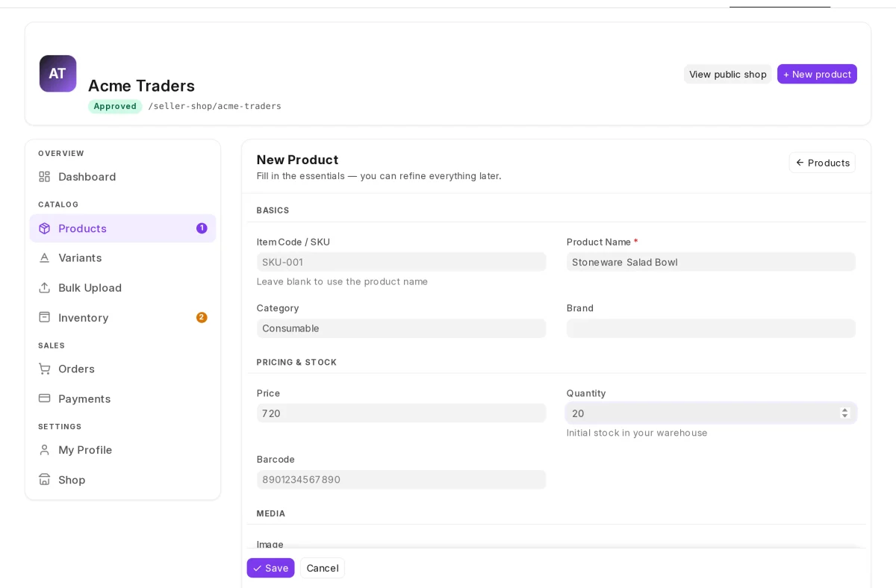Click the checkmark icon on Save

coord(258,568)
